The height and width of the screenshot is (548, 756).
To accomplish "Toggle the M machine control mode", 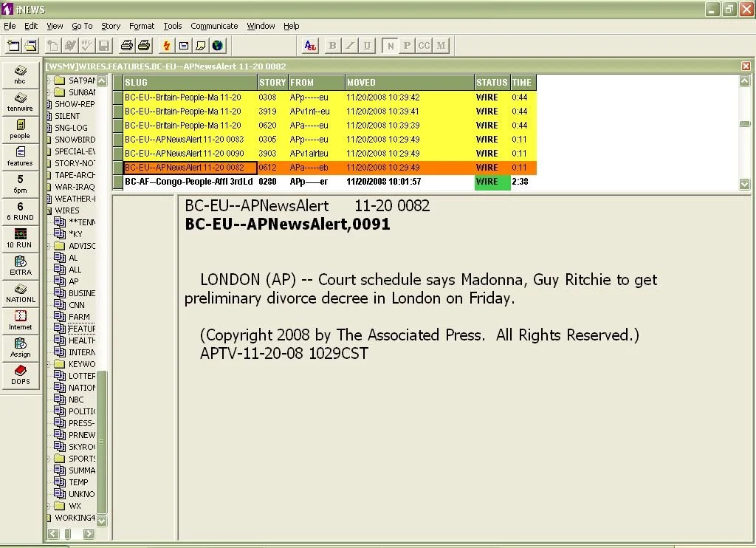I will pyautogui.click(x=441, y=46).
